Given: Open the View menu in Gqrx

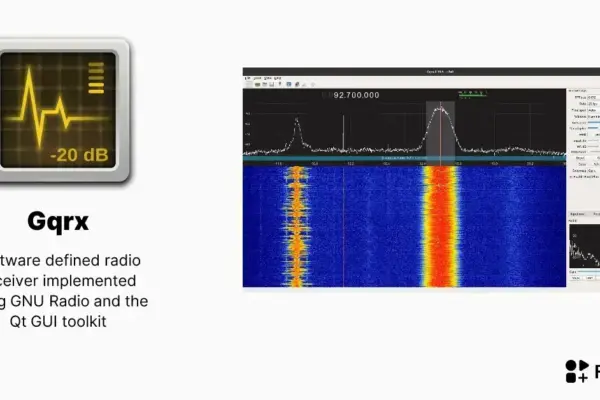Looking at the screenshot, I should (x=268, y=78).
